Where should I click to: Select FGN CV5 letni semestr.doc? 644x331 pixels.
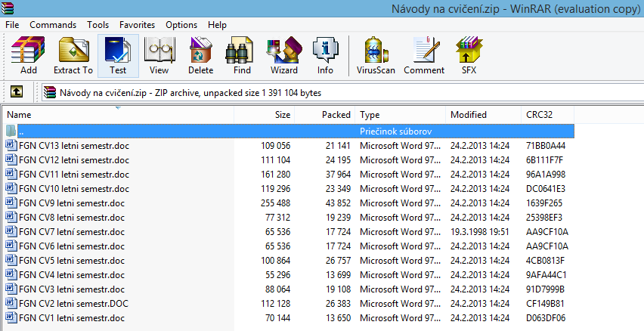tap(72, 261)
